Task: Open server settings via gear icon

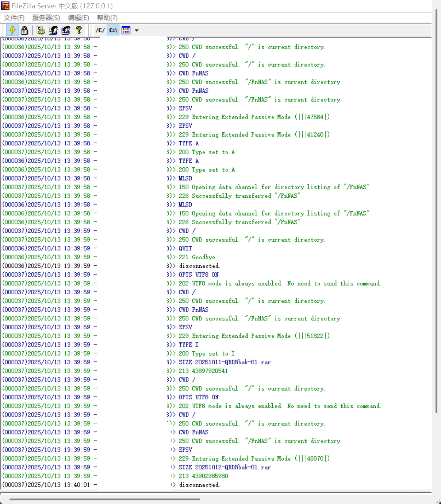Action: [x=41, y=30]
